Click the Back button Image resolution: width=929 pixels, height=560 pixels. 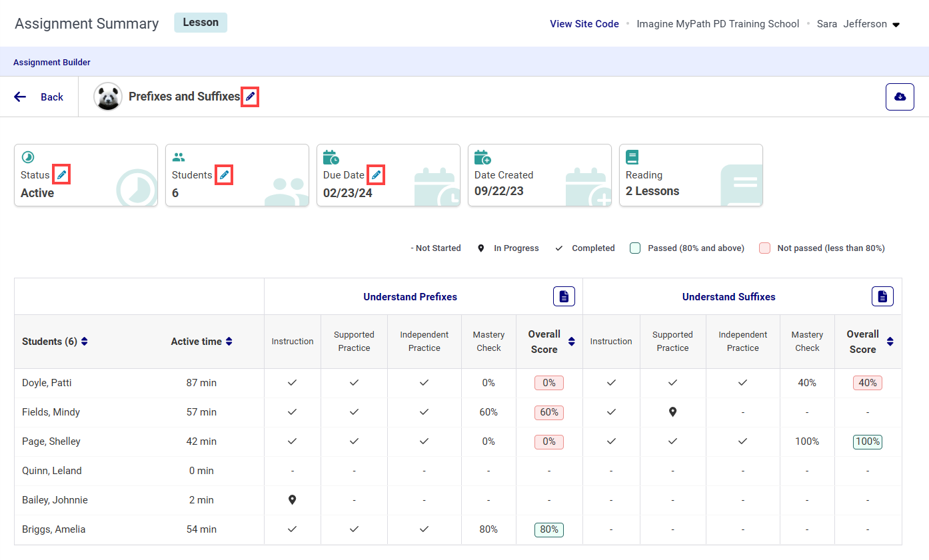tap(51, 97)
